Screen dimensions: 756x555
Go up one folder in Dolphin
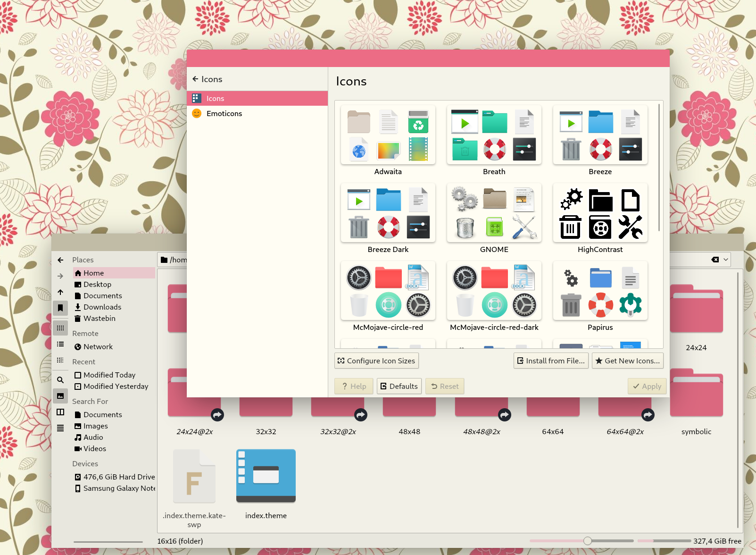click(x=60, y=292)
